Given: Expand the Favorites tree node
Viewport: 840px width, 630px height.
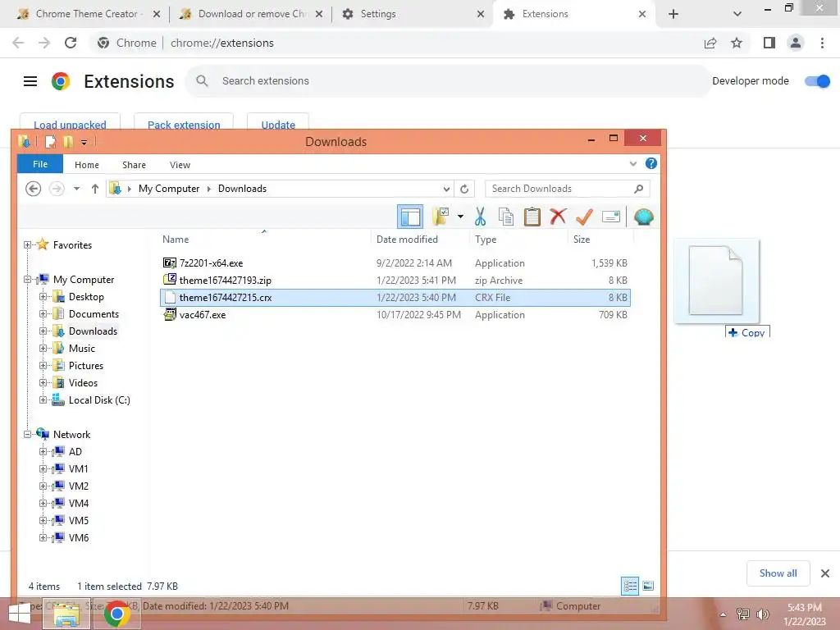Looking at the screenshot, I should 27,244.
